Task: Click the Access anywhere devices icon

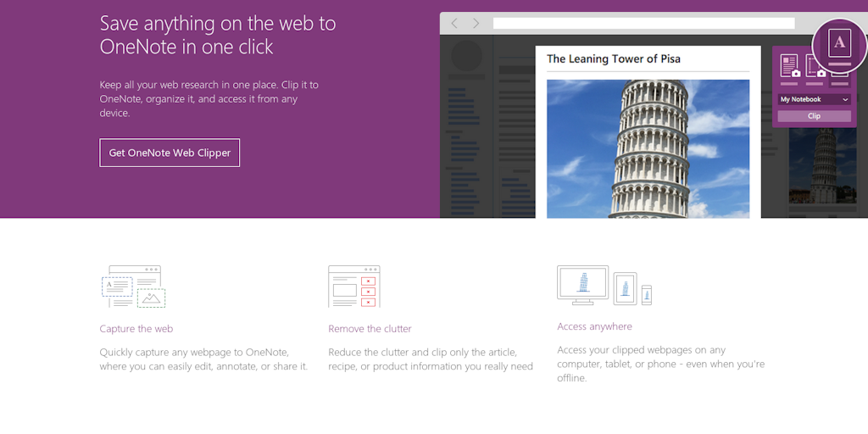Action: click(x=604, y=285)
